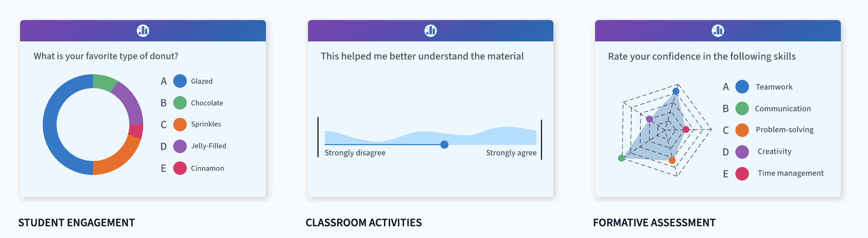
Task: Select the pink Time management legend circle
Action: click(742, 174)
